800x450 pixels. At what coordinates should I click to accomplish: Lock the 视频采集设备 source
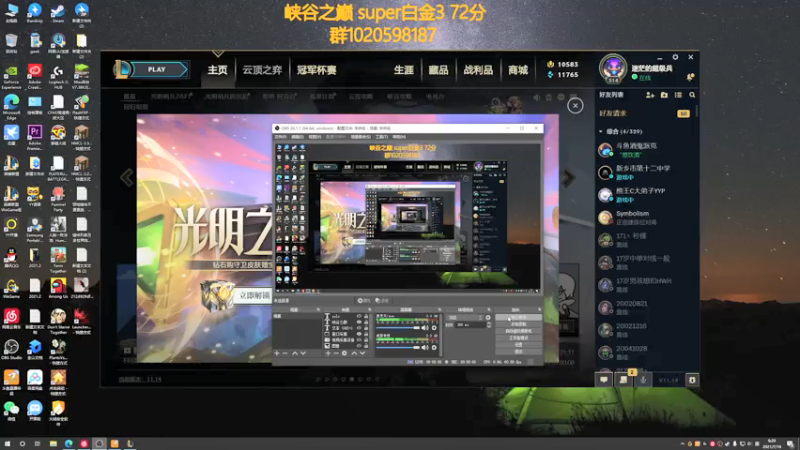[366, 340]
